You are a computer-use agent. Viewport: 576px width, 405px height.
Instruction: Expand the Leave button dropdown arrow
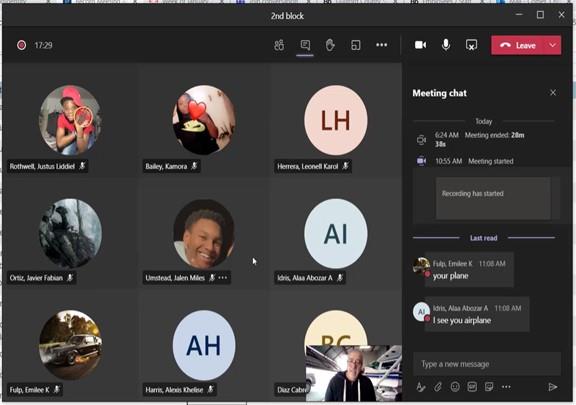[553, 45]
